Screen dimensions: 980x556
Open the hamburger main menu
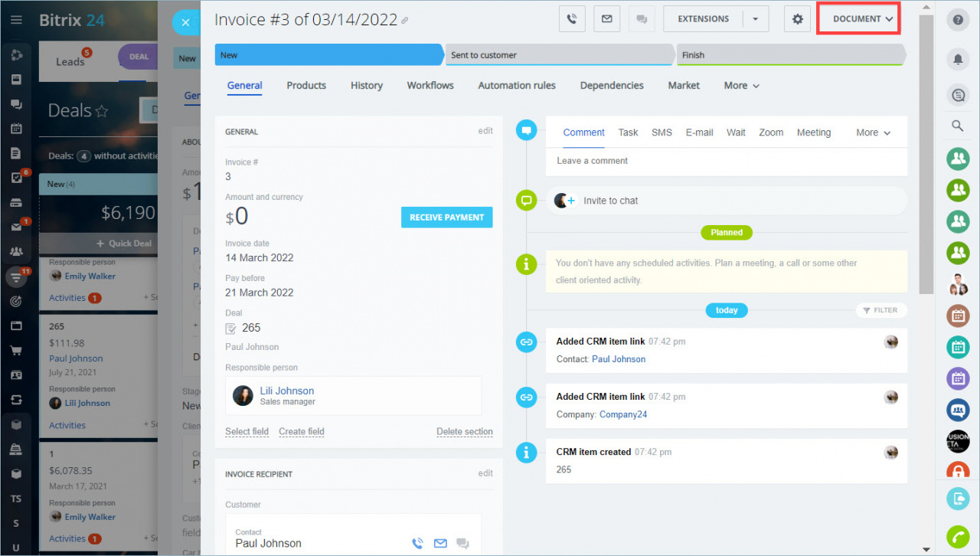coord(16,20)
